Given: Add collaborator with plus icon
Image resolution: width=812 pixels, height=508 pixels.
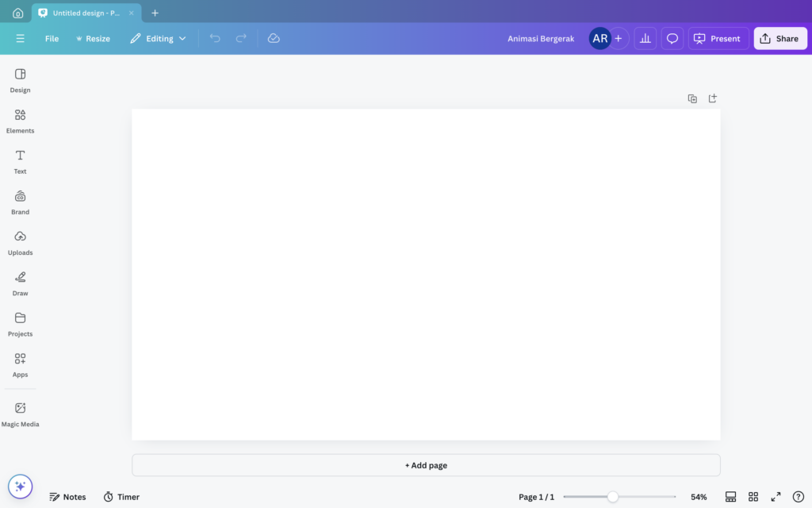Looking at the screenshot, I should click(619, 38).
